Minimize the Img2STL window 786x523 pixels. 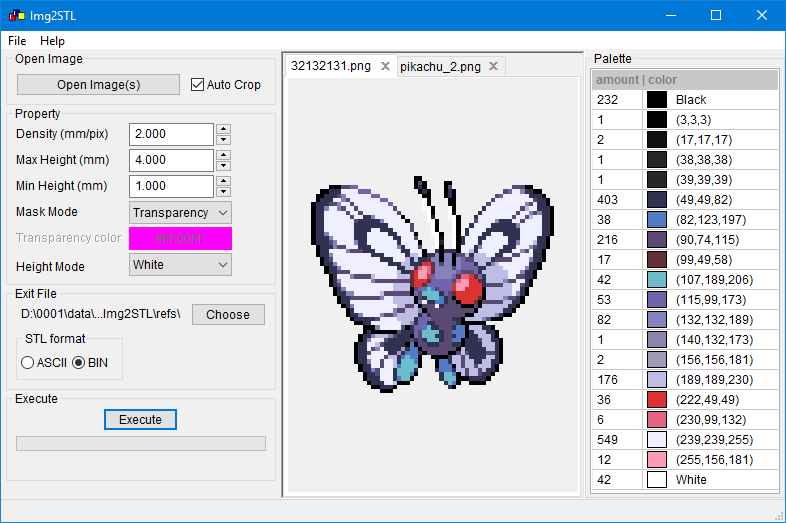coord(671,16)
